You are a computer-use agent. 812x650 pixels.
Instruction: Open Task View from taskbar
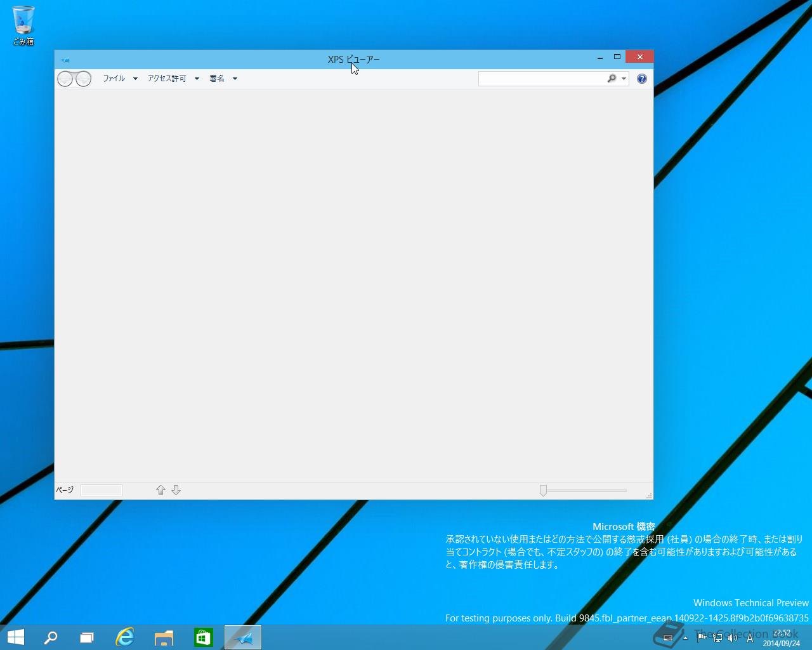pyautogui.click(x=87, y=637)
